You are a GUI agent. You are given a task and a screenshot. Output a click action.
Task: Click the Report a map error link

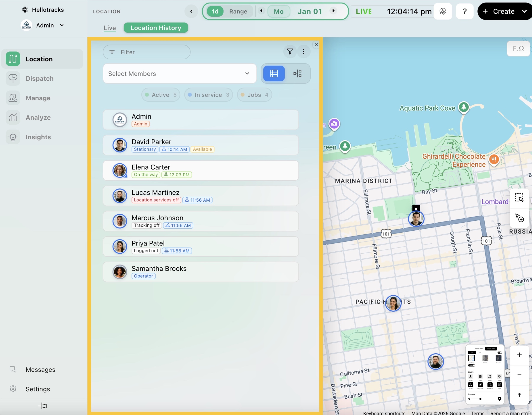511,413
